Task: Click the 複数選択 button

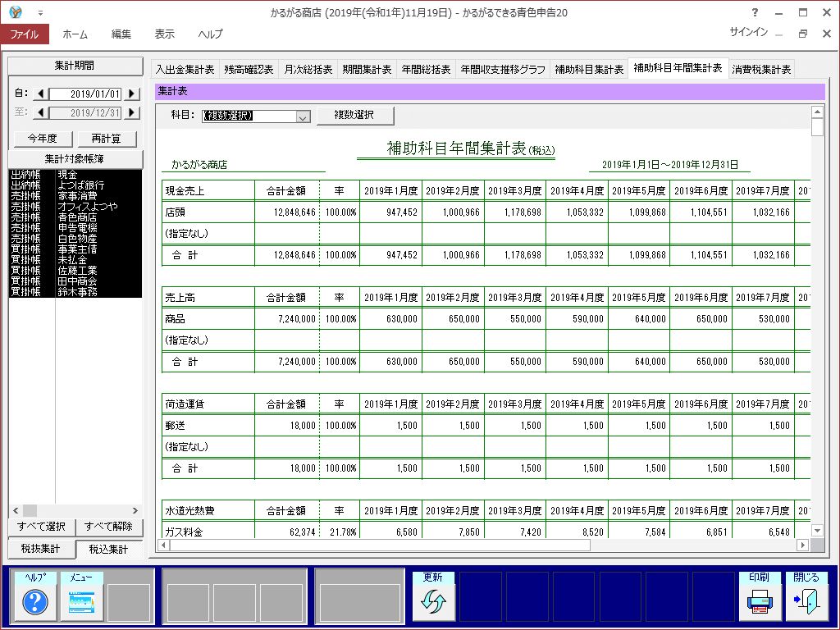Action: [355, 115]
